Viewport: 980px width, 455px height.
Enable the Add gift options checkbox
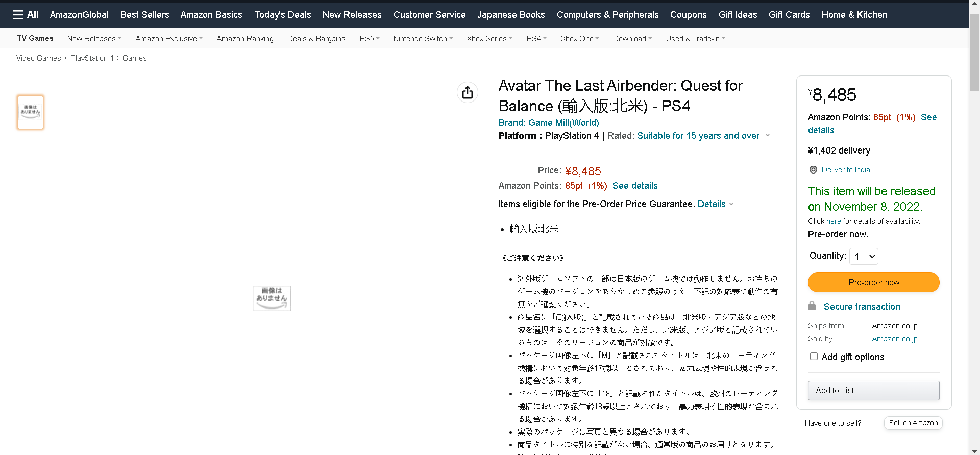814,357
